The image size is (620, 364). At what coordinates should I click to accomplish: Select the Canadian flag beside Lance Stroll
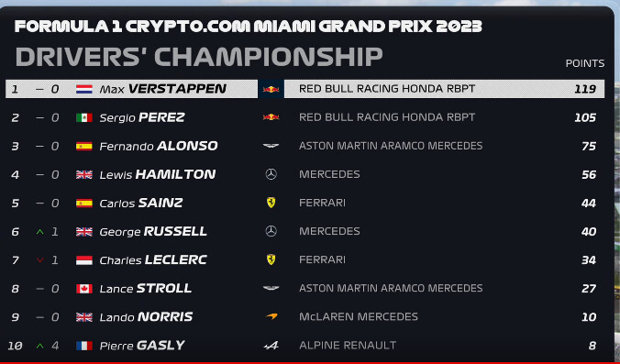point(84,289)
